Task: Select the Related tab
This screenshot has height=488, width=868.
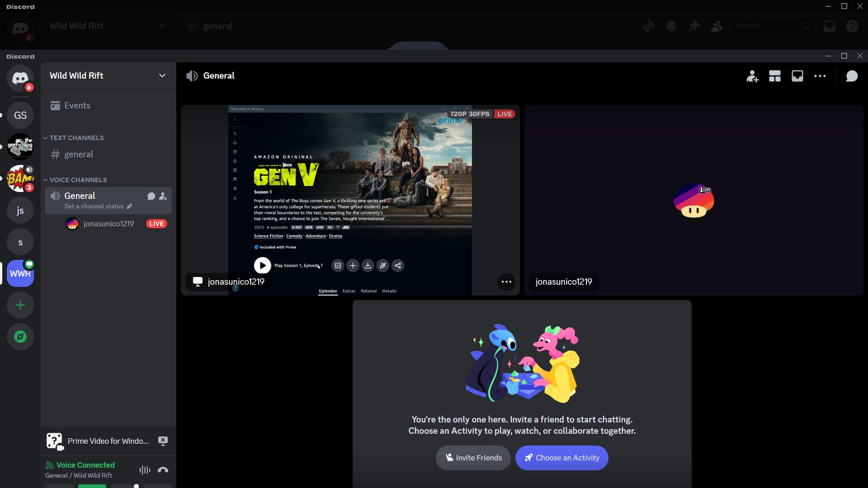Action: [368, 290]
